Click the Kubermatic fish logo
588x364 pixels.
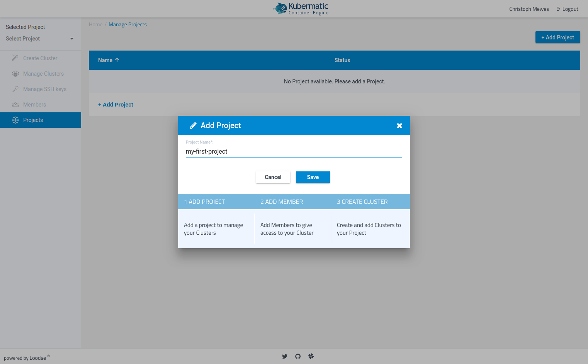coord(280,8)
